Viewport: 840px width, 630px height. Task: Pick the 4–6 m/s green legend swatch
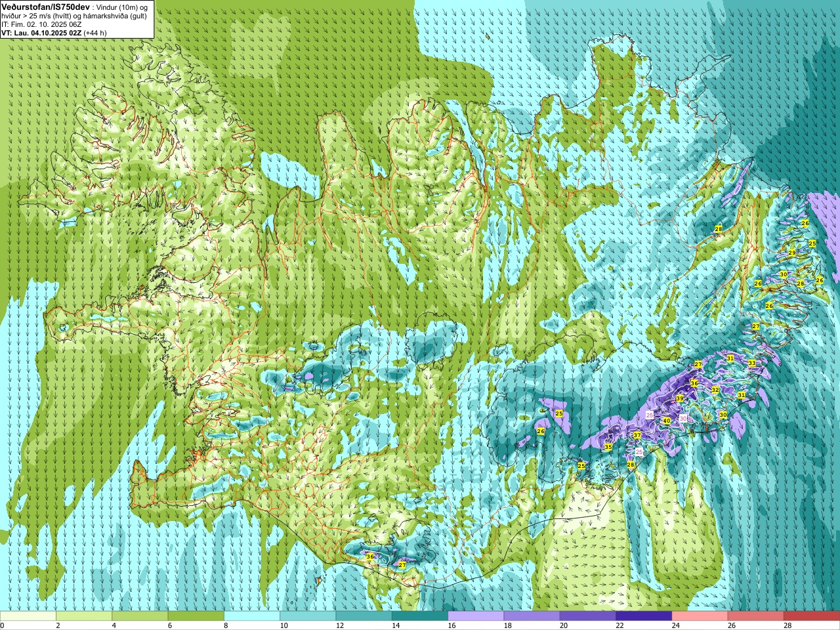(140, 616)
